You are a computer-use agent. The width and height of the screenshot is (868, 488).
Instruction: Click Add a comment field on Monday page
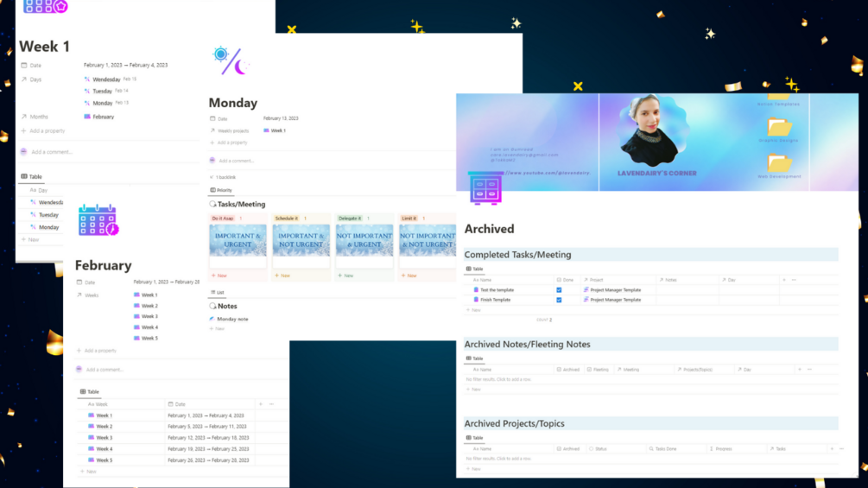pos(237,161)
